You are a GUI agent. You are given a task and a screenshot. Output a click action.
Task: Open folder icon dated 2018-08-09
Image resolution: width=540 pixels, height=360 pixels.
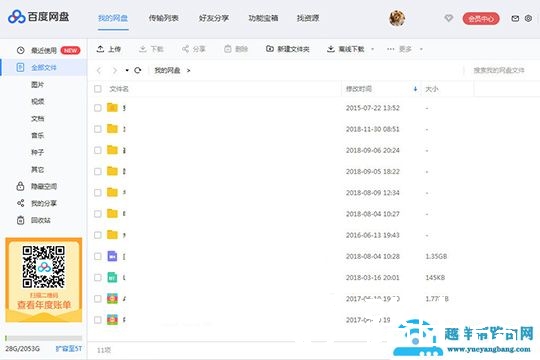[x=112, y=192]
